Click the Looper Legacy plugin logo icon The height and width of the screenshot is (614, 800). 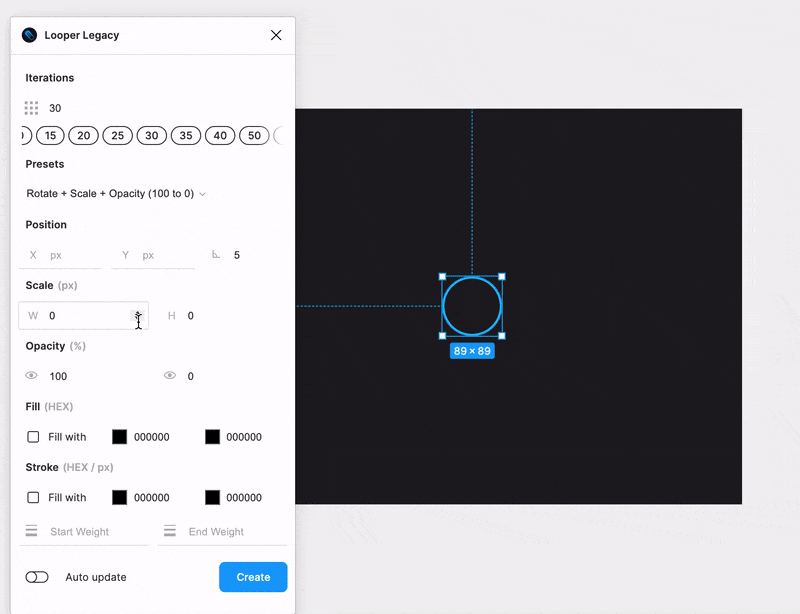[30, 35]
